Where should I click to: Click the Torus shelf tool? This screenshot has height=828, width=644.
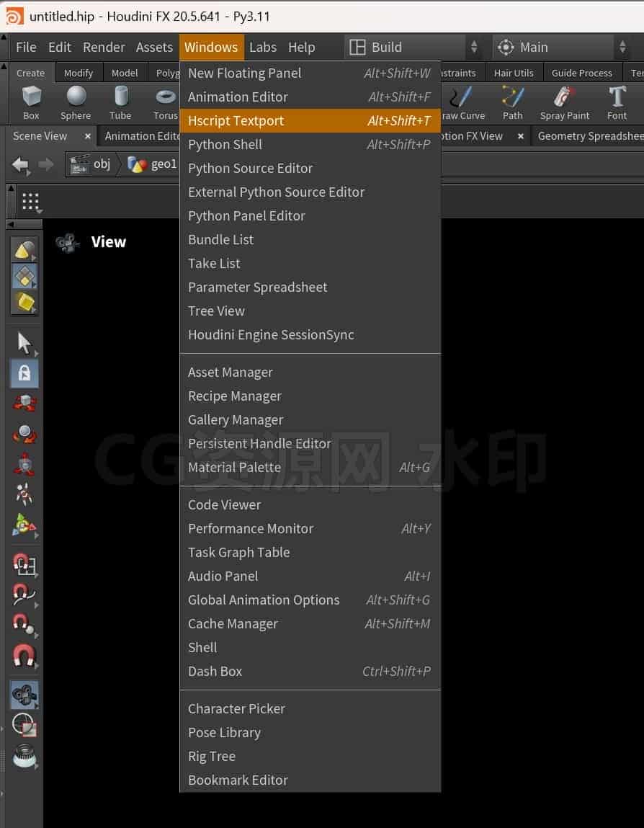pos(165,102)
